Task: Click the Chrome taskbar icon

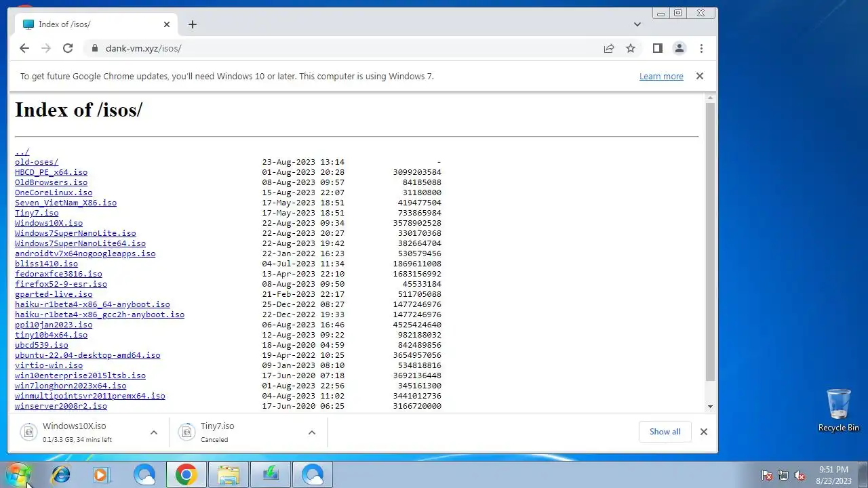Action: [186, 474]
